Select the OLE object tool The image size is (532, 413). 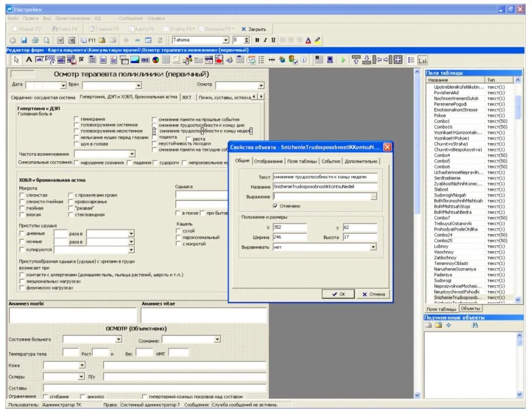pos(145,60)
